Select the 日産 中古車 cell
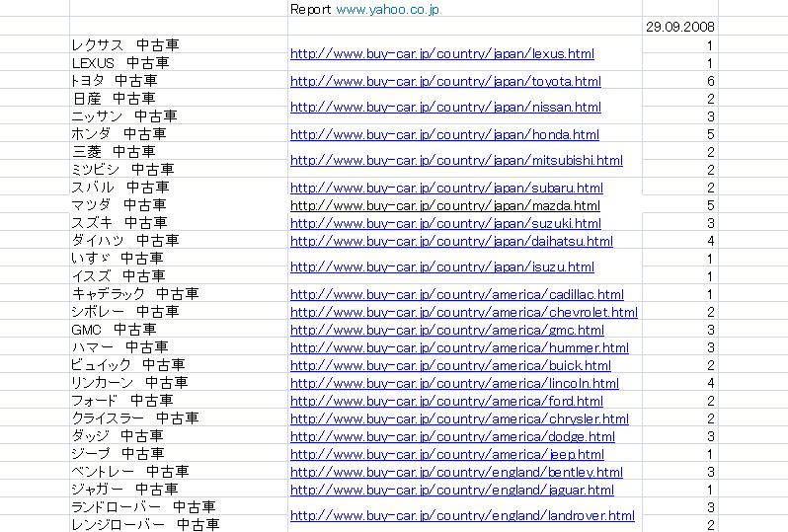Viewport: 788px width, 532px height. tap(179, 99)
